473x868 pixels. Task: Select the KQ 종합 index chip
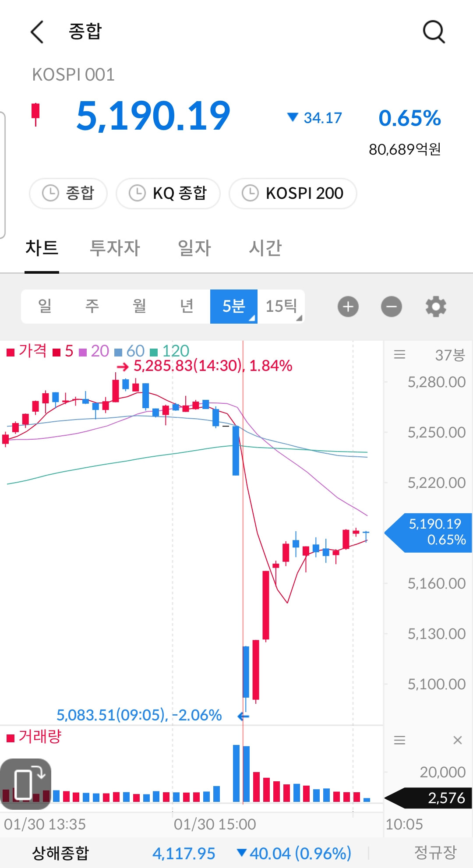point(168,193)
